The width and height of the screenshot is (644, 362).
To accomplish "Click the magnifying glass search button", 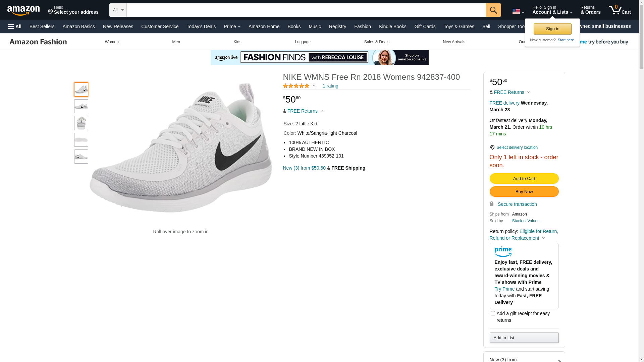I will tap(493, 10).
